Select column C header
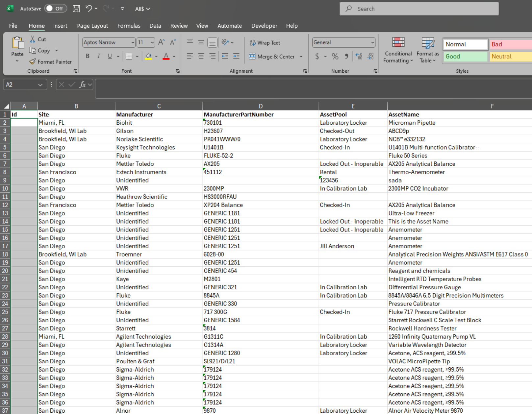The height and width of the screenshot is (414, 532). (159, 106)
